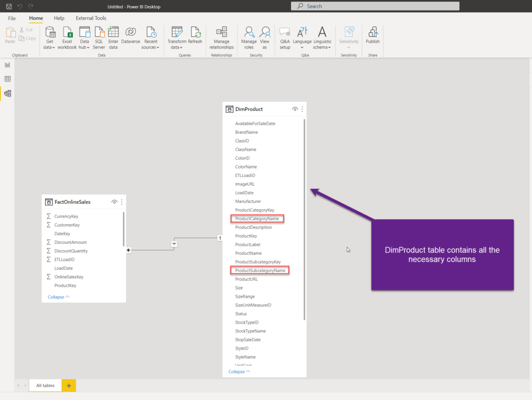
Task: Open Manage roles security dialog
Action: pos(249,38)
